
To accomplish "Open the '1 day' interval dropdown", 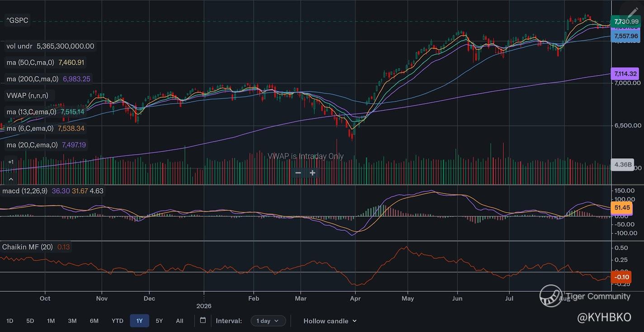I will pyautogui.click(x=268, y=321).
